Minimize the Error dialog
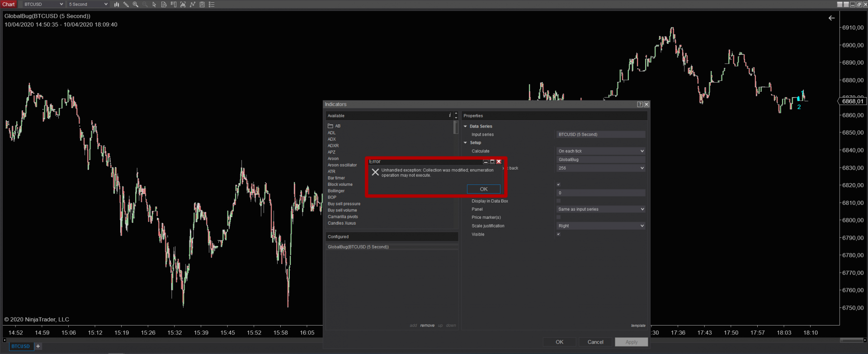The image size is (868, 354). point(486,161)
